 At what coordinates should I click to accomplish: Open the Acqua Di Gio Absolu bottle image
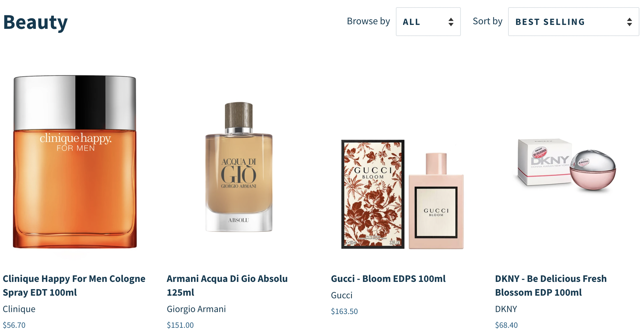(239, 167)
